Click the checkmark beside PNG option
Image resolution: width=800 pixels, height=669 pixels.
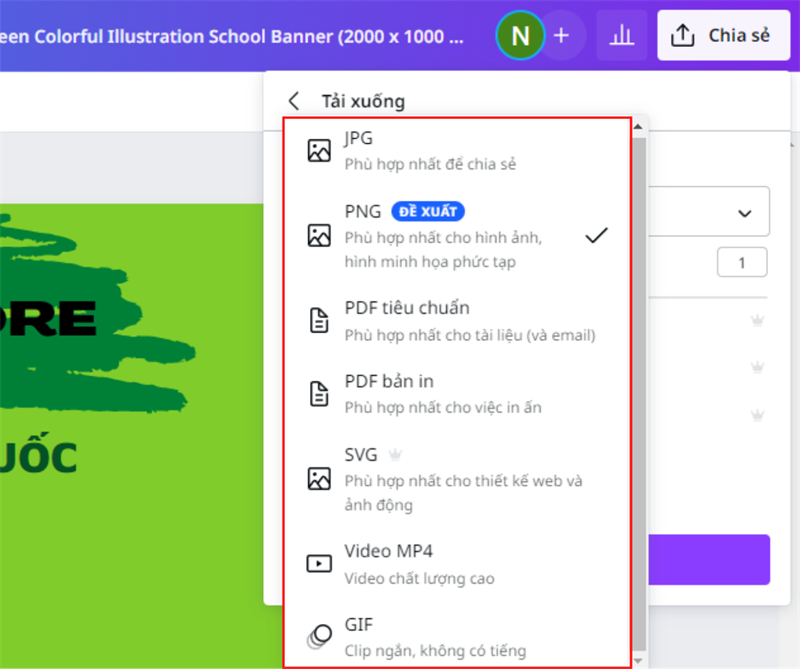pos(597,236)
